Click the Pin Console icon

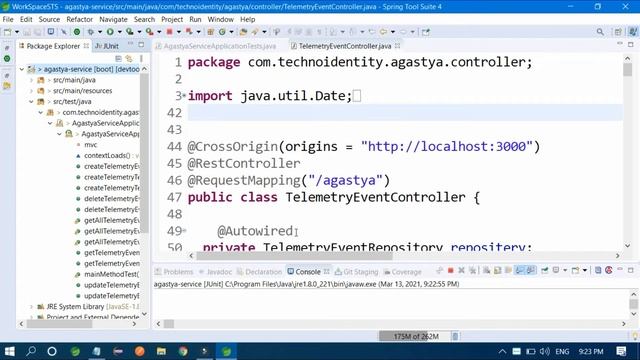(544, 270)
